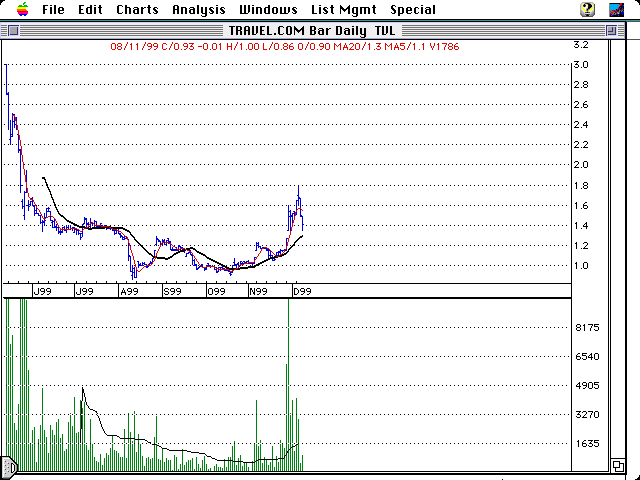Click the D99 month marker

[302, 291]
